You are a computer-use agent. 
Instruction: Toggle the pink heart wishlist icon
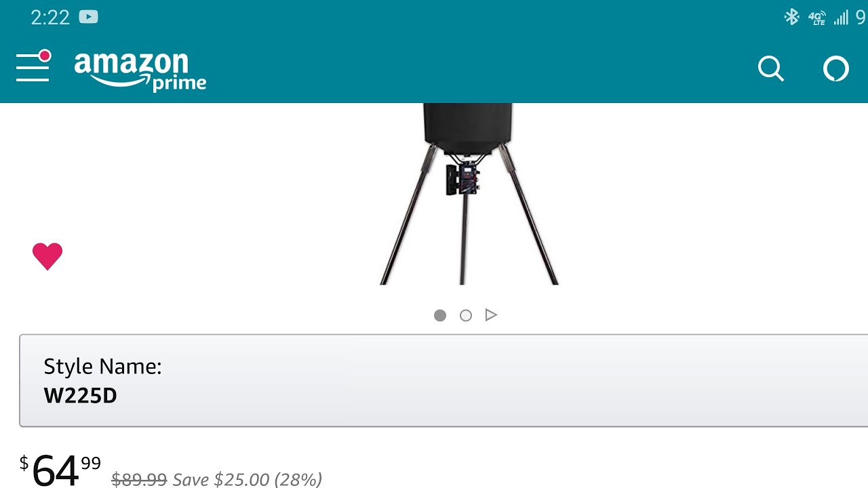click(47, 256)
